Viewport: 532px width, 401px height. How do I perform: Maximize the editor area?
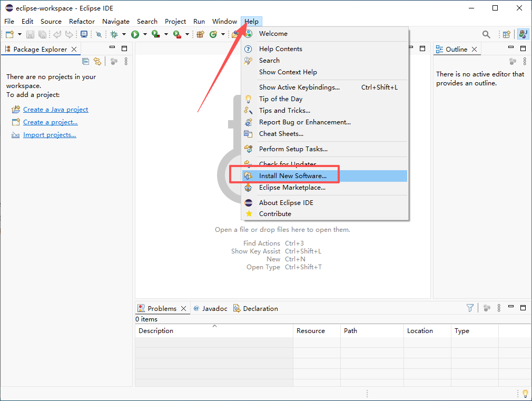point(422,48)
